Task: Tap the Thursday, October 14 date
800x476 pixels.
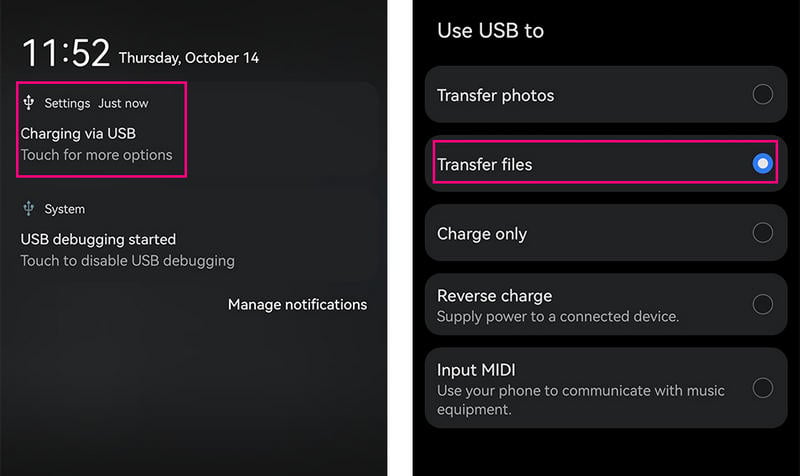Action: click(188, 58)
